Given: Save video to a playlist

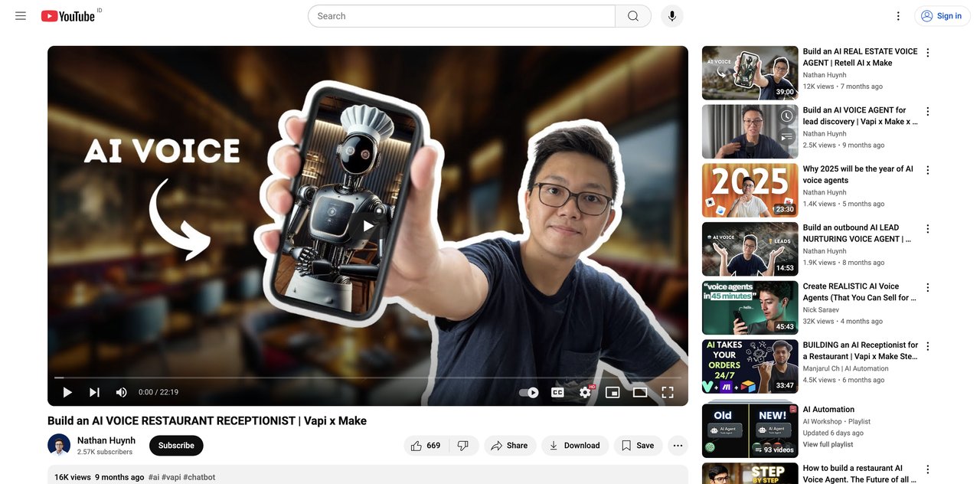Looking at the screenshot, I should coord(638,446).
